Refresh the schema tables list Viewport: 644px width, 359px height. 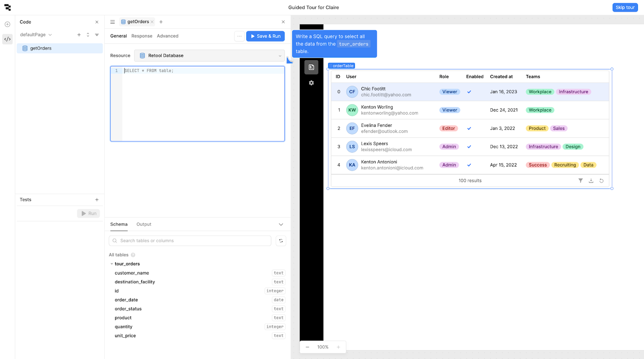click(x=281, y=241)
